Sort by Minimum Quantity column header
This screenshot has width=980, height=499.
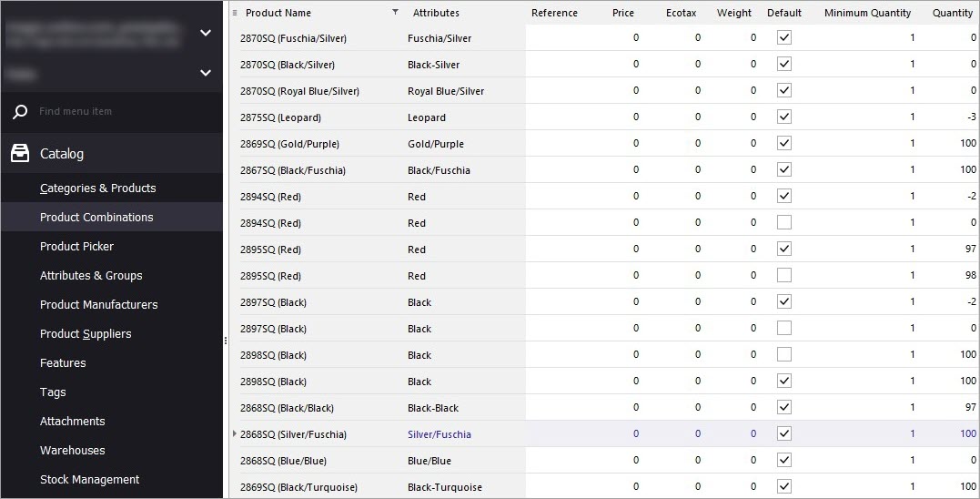(x=867, y=13)
